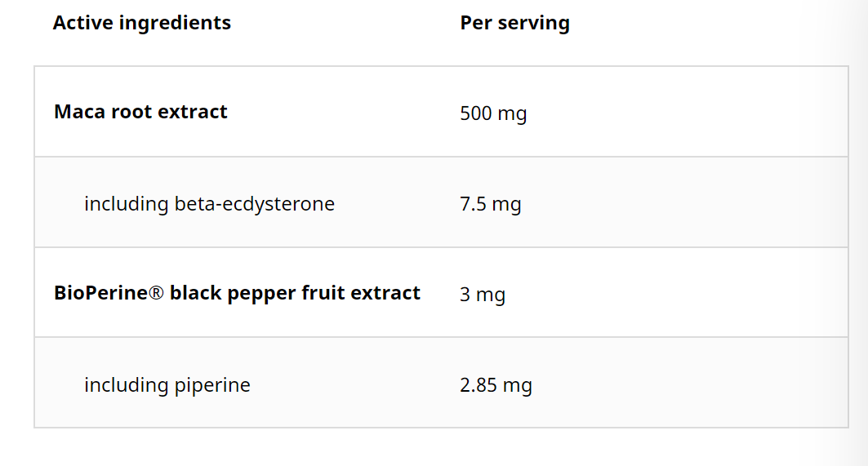Select BioPerine black pepper fruit extract label
This screenshot has height=466, width=868.
point(237,293)
